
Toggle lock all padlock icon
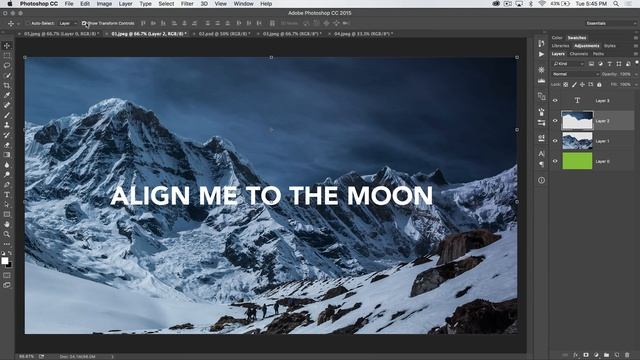pyautogui.click(x=599, y=84)
